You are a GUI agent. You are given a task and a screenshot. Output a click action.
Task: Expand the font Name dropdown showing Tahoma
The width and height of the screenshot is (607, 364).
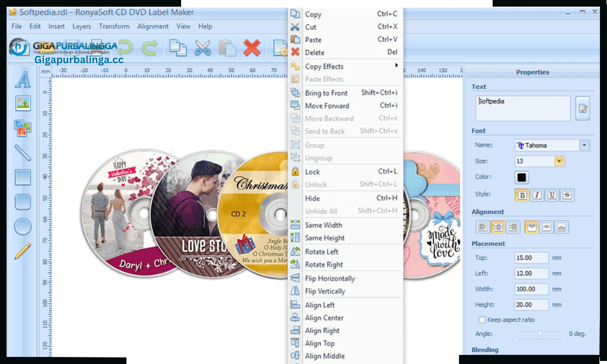(x=584, y=146)
